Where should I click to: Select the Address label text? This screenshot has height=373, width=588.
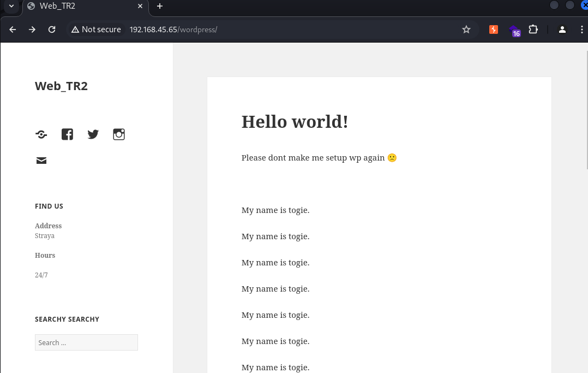pyautogui.click(x=49, y=226)
